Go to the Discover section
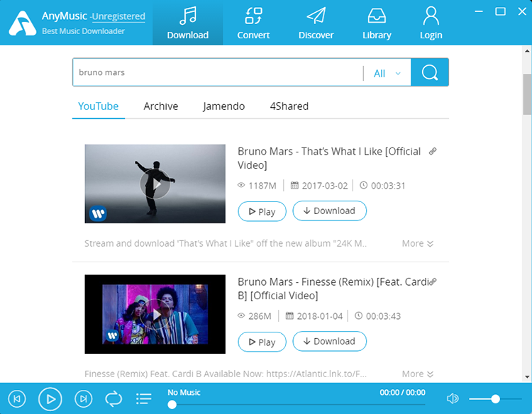532x414 pixels. click(x=316, y=23)
